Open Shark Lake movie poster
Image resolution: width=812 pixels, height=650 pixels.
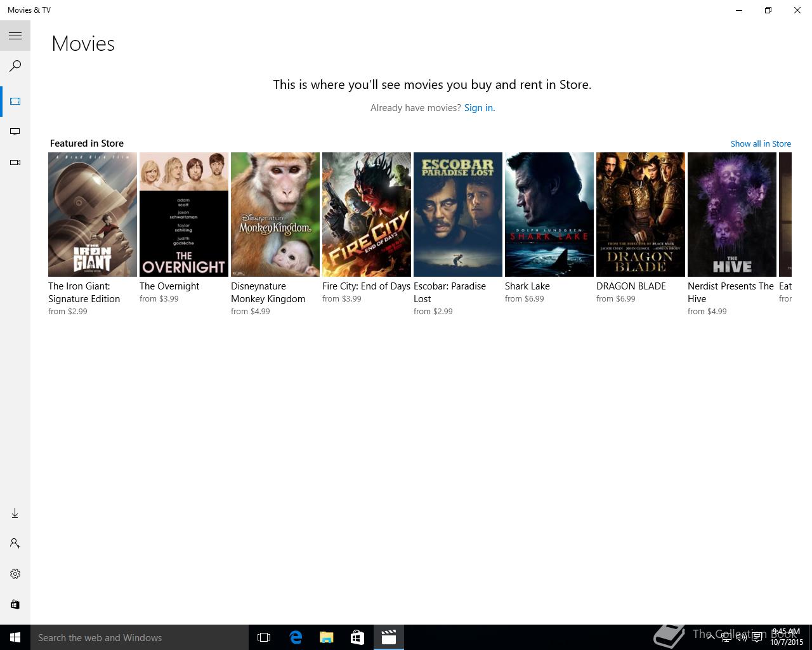tap(549, 215)
